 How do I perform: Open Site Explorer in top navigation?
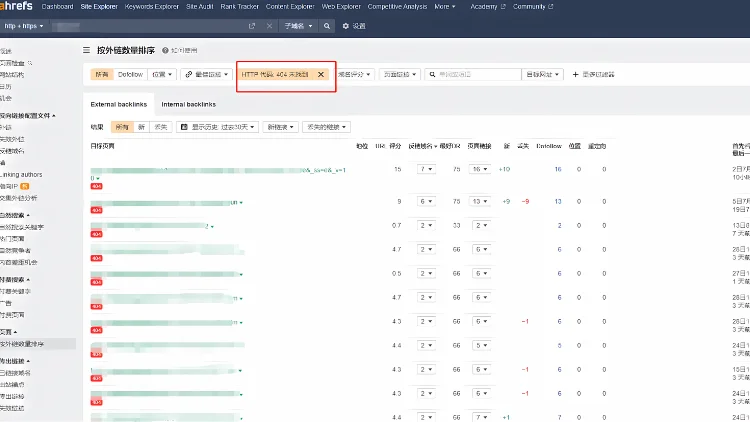click(x=99, y=7)
